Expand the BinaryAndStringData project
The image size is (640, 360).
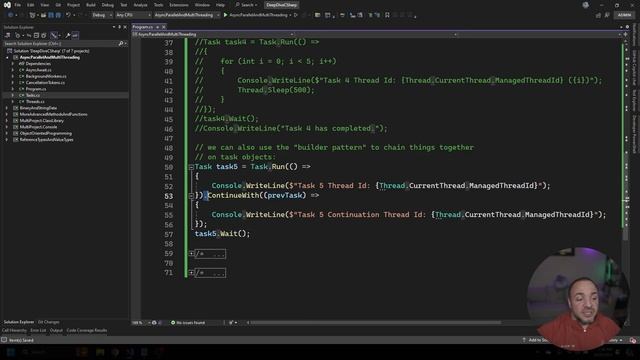coord(7,108)
